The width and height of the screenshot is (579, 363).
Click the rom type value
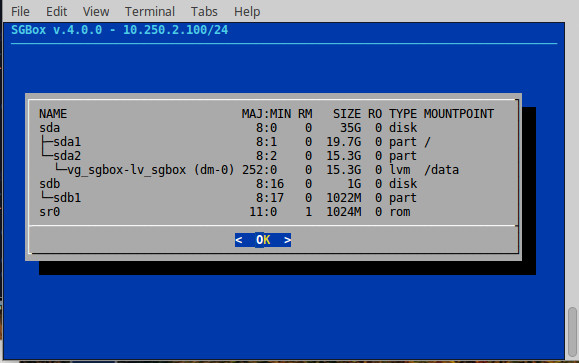point(400,212)
